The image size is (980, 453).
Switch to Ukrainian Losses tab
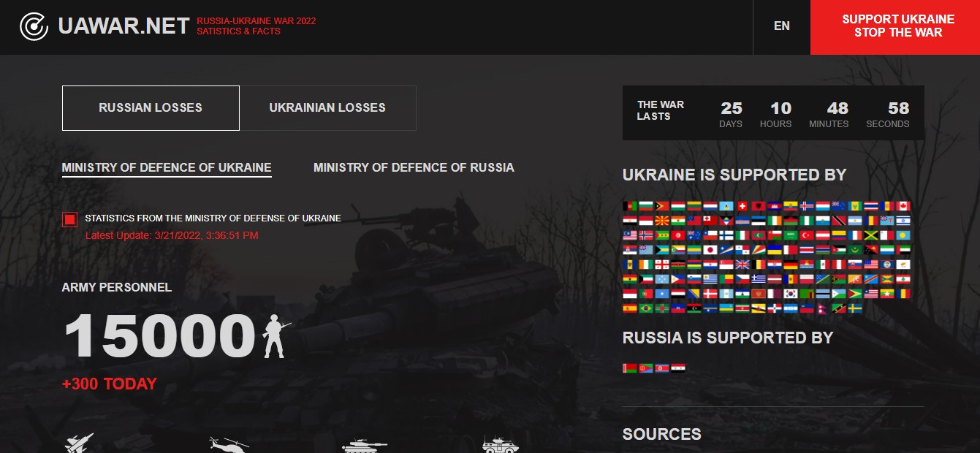[x=327, y=108]
